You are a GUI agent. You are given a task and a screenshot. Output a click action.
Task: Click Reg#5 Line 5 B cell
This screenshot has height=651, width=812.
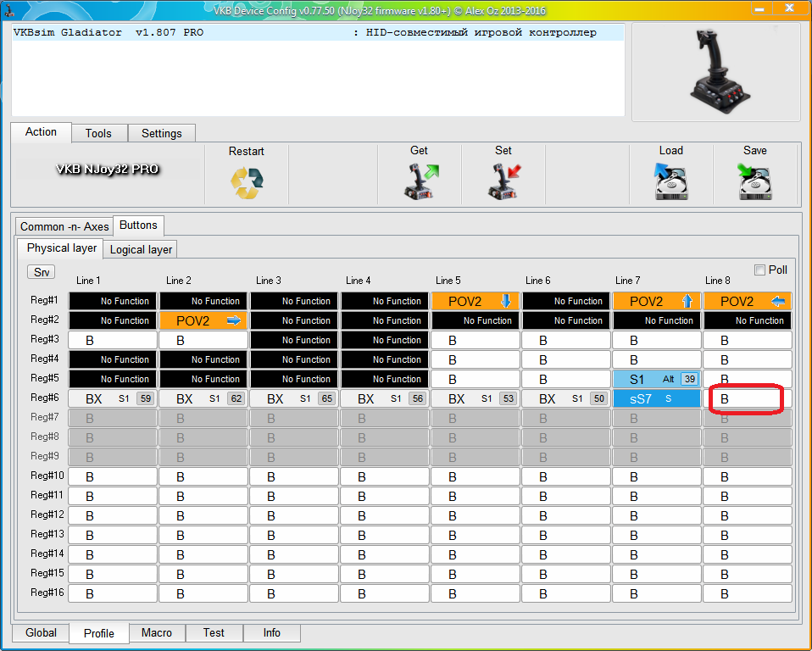pyautogui.click(x=475, y=379)
